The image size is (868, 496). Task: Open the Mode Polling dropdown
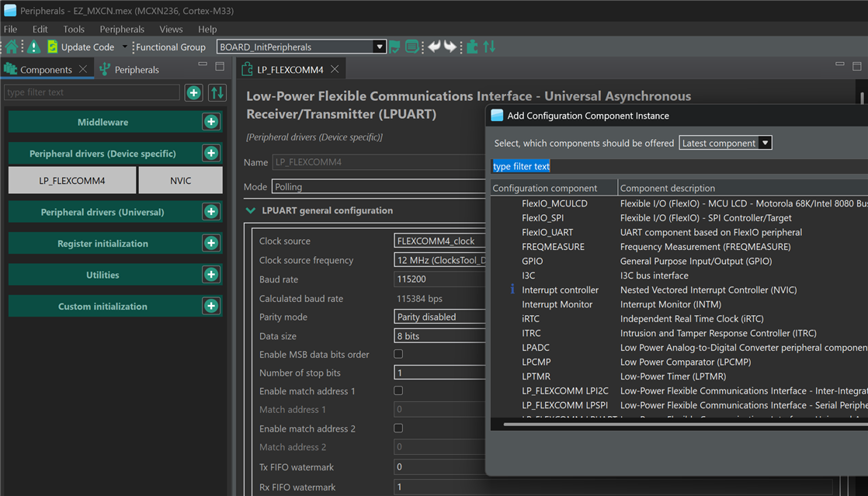point(379,186)
